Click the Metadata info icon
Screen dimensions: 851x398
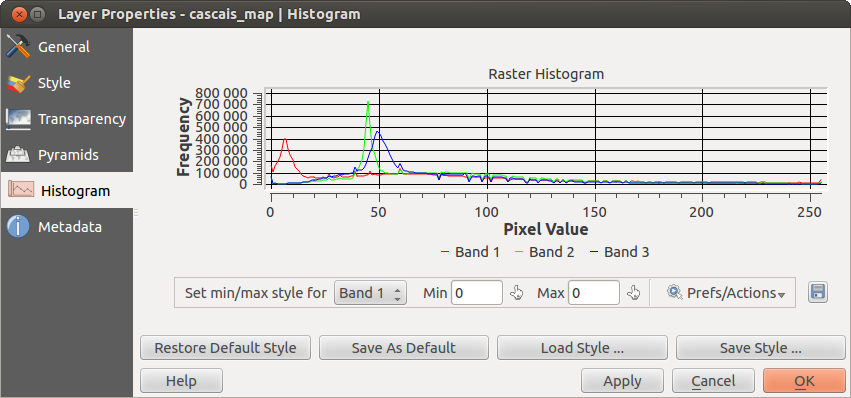[x=18, y=227]
